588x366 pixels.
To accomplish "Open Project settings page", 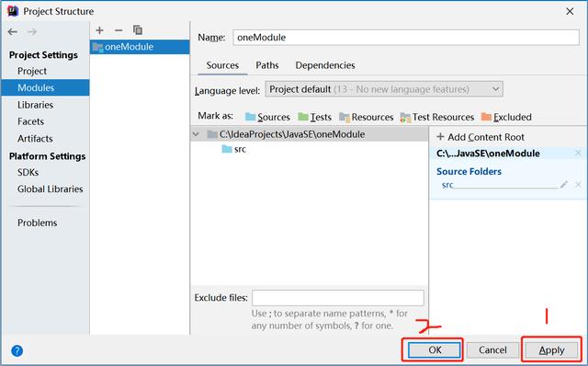I will [32, 71].
